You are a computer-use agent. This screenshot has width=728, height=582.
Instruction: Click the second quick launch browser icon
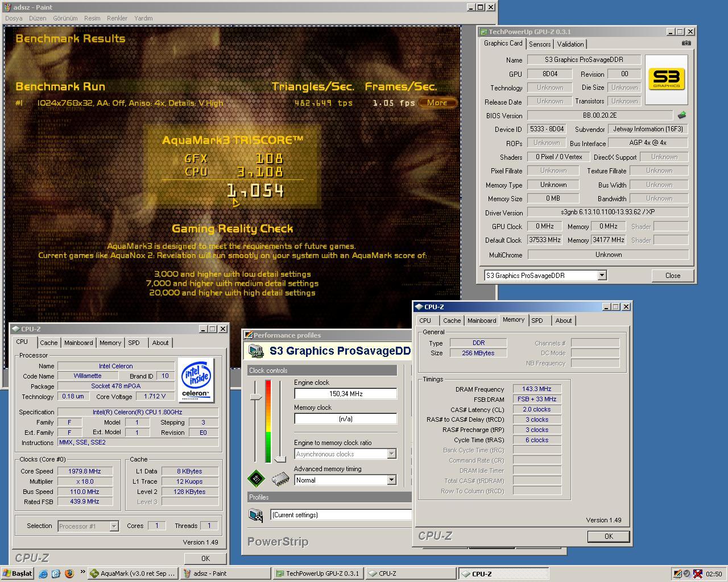56,574
